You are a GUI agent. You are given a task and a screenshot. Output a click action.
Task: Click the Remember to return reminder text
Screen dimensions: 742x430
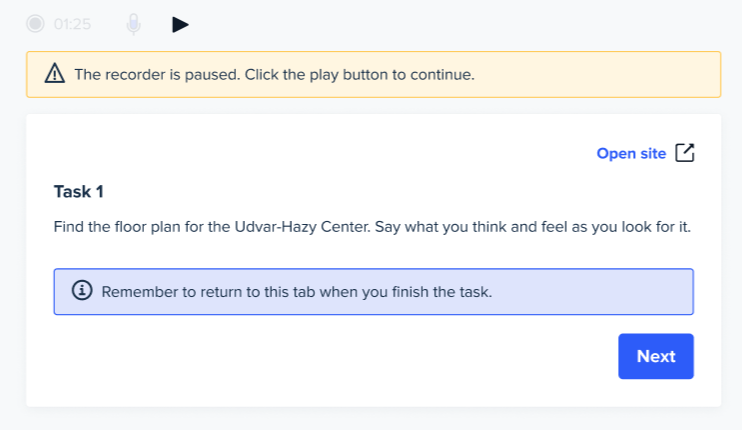point(297,292)
